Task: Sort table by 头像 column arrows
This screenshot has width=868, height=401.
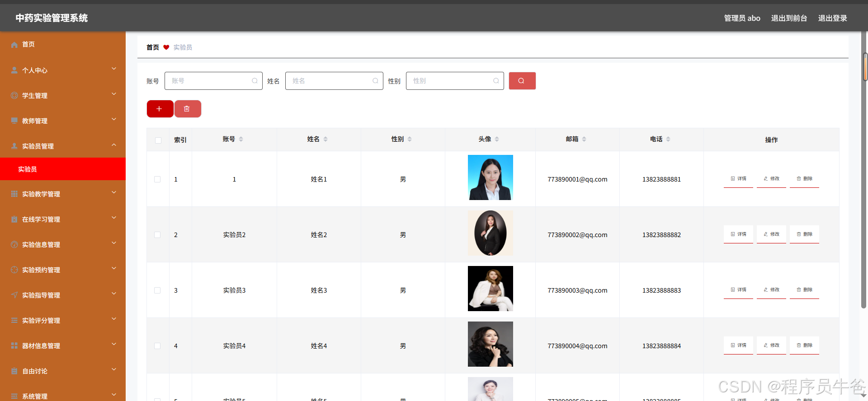Action: click(497, 139)
